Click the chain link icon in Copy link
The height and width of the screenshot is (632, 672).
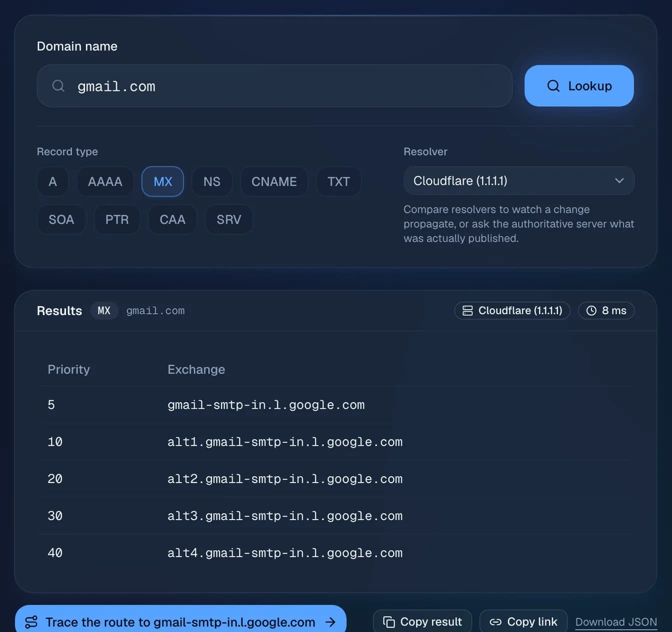(x=495, y=622)
